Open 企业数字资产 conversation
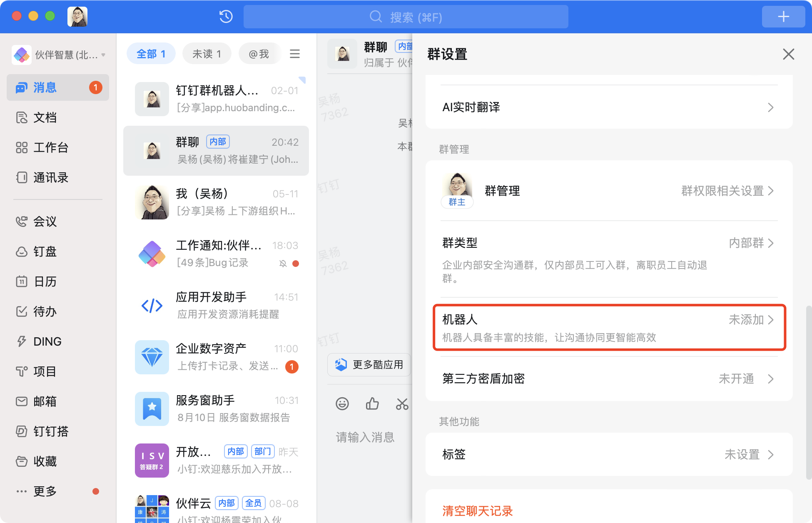812x523 pixels. (216, 357)
